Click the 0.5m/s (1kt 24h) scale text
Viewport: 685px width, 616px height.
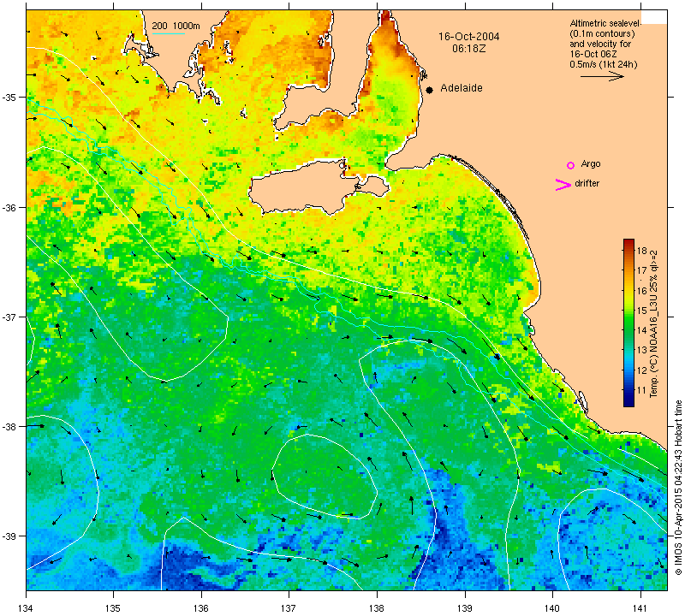coord(604,65)
